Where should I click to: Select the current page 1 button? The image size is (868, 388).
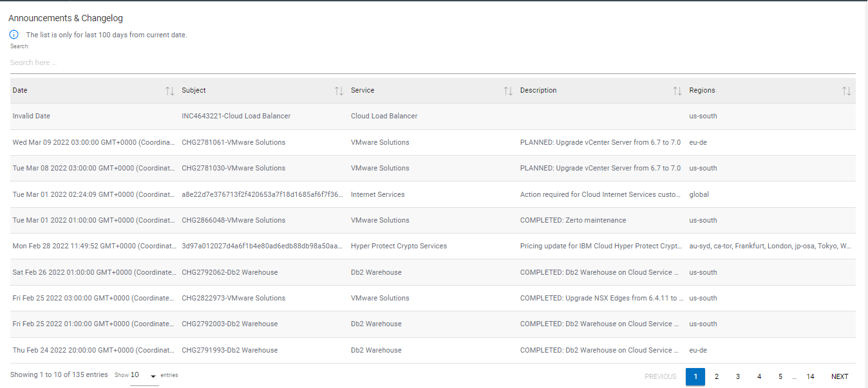[695, 376]
